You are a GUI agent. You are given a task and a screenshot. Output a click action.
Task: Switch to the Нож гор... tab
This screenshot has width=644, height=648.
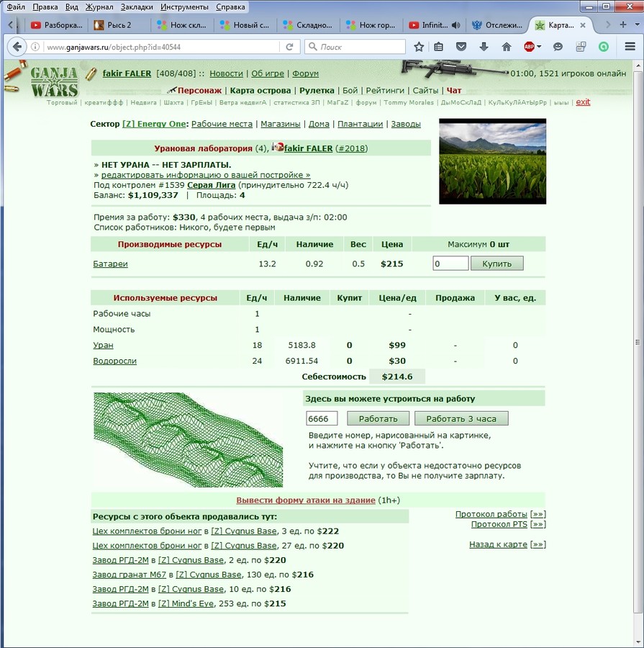point(371,25)
